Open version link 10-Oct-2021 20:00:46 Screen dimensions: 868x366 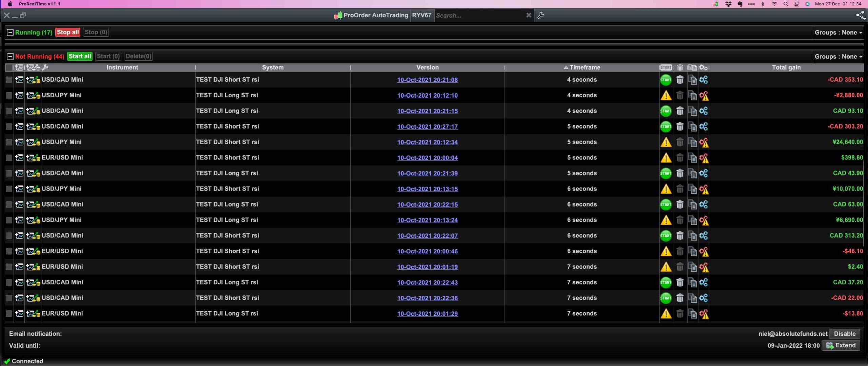point(427,252)
